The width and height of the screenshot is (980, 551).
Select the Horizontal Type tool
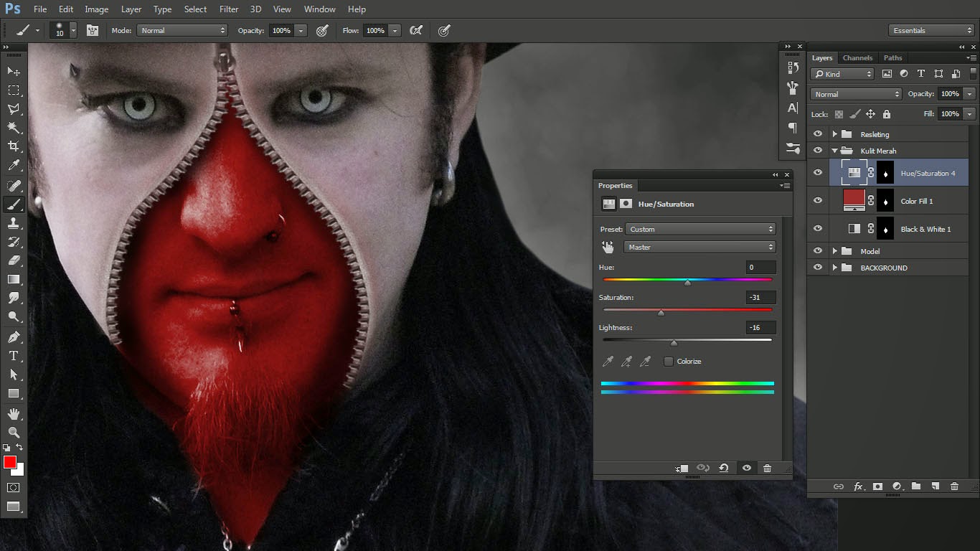click(x=14, y=356)
